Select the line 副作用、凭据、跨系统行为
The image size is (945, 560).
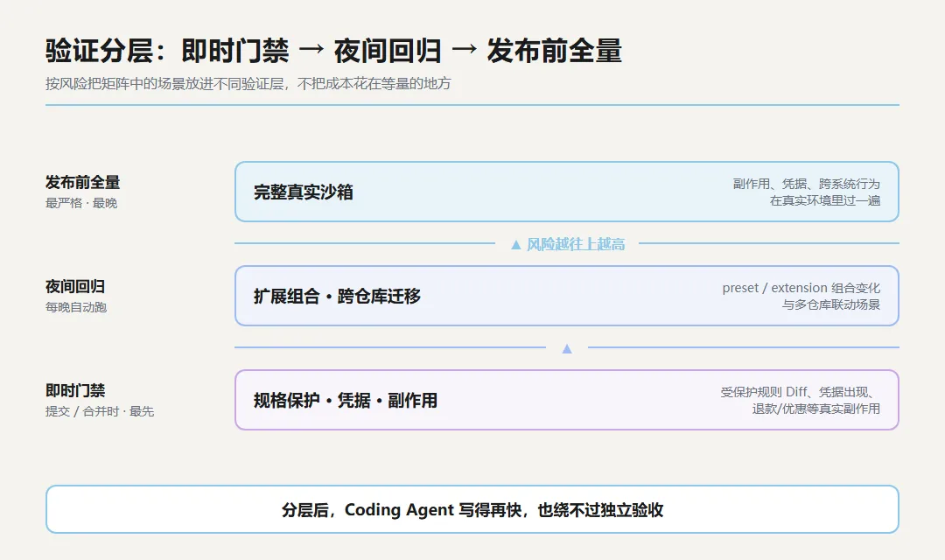coord(807,184)
